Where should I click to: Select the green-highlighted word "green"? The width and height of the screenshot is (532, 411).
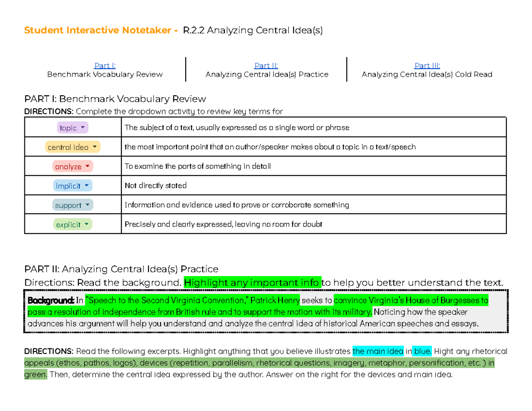click(x=35, y=374)
